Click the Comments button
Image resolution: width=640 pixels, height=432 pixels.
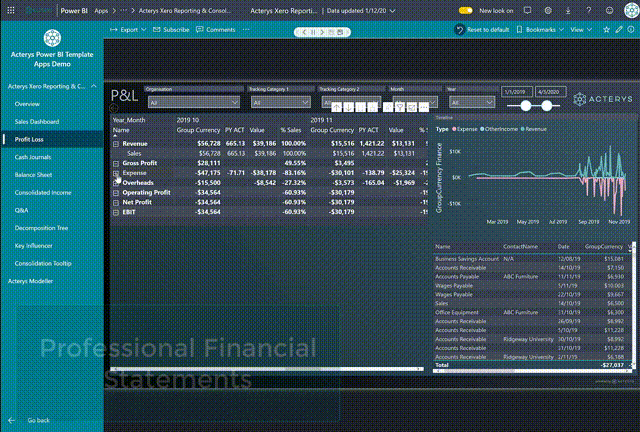click(216, 29)
